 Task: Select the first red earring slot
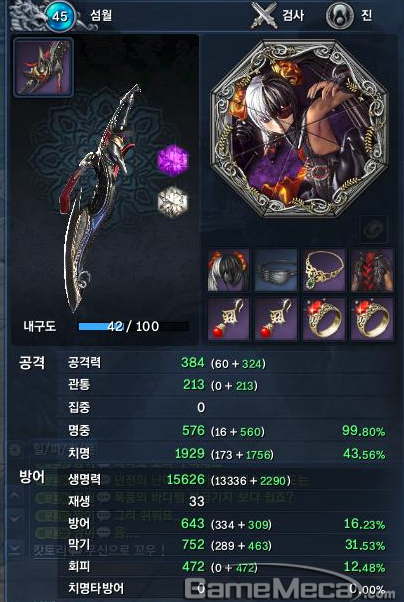(x=228, y=319)
